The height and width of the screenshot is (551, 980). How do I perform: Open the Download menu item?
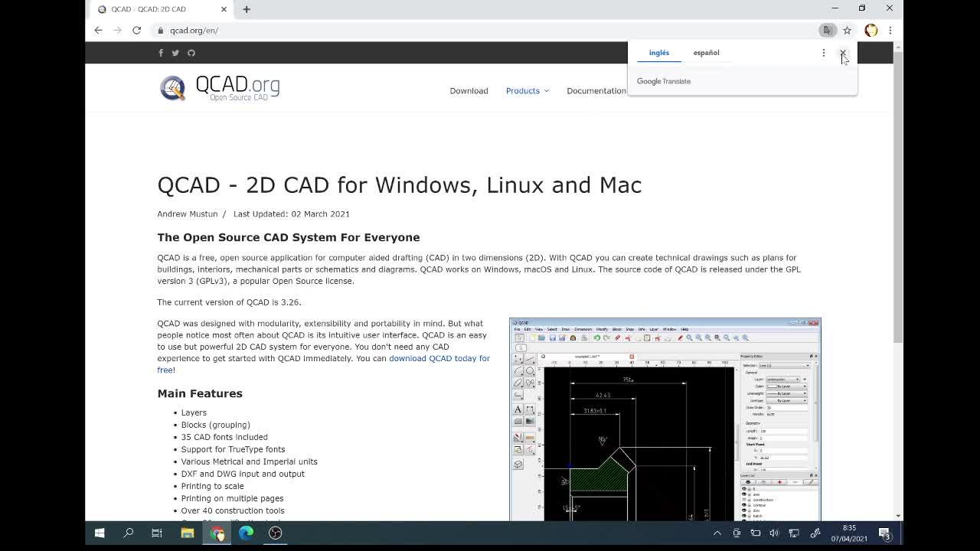469,91
